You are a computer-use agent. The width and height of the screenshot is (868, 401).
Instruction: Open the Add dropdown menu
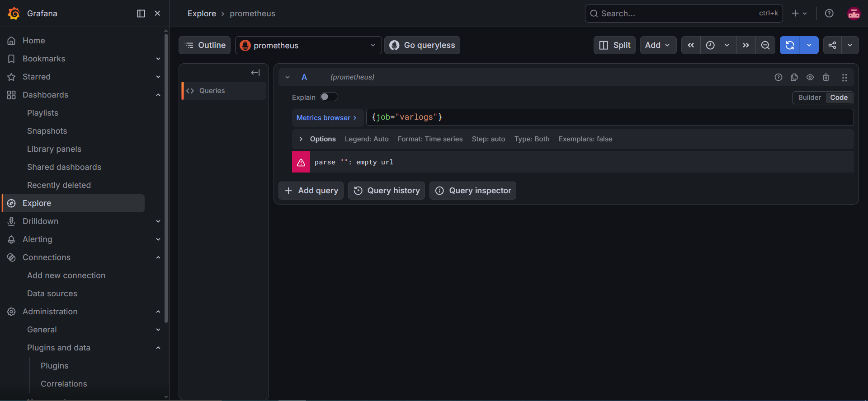pyautogui.click(x=658, y=45)
